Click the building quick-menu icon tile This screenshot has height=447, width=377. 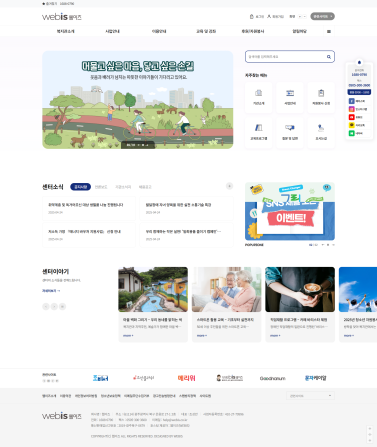[x=258, y=97]
